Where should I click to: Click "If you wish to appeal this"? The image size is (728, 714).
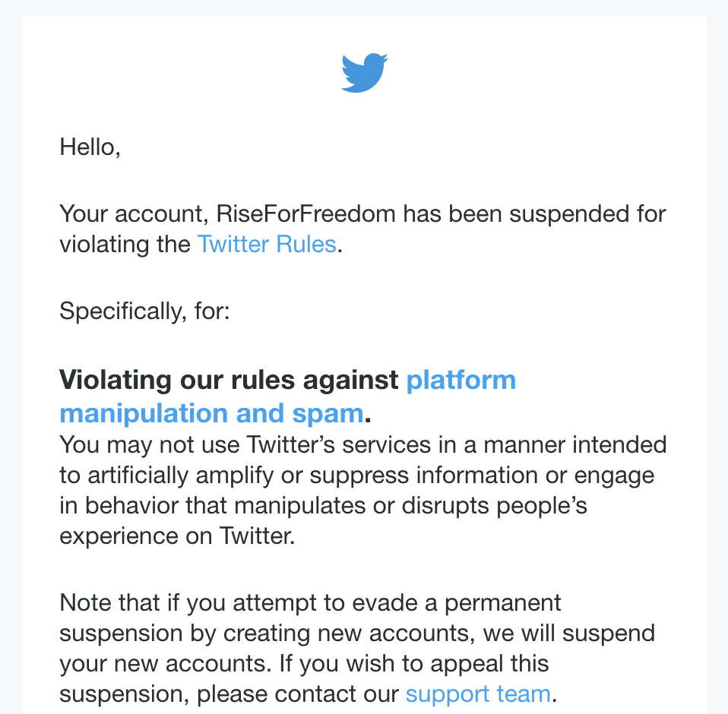pyautogui.click(x=413, y=663)
